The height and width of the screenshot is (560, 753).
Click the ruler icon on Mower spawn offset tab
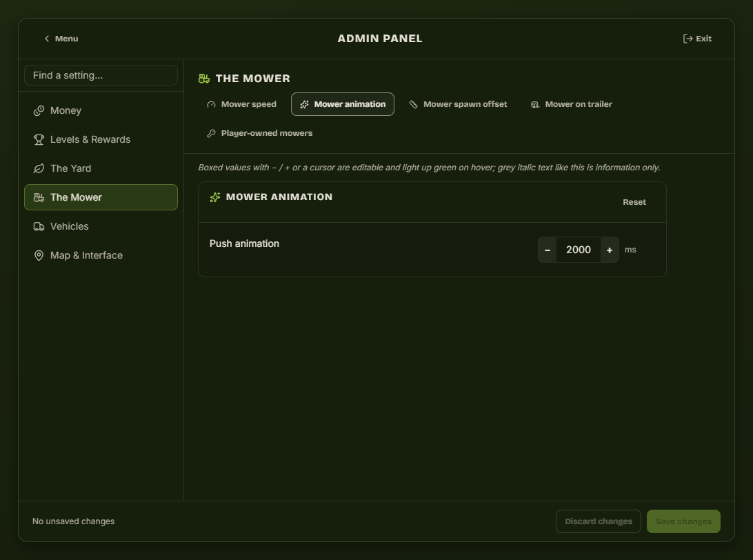(x=414, y=104)
